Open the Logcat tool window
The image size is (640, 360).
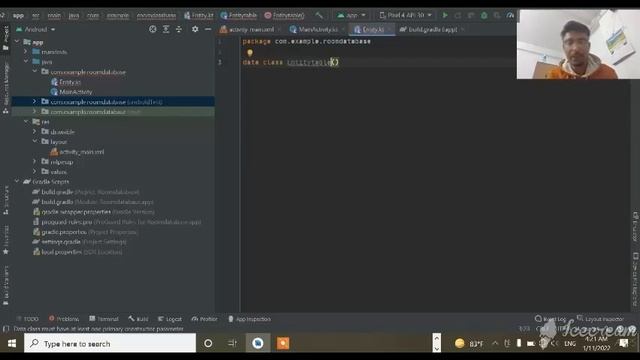(x=170, y=319)
